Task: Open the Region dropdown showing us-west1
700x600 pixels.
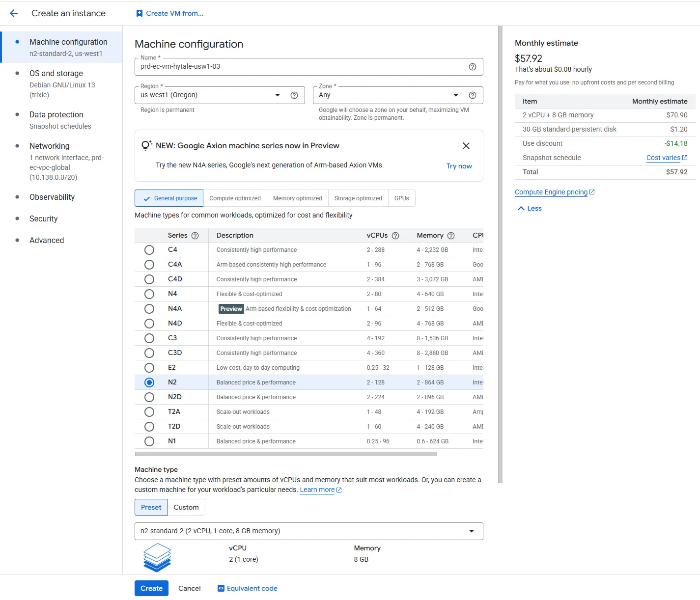Action: pos(277,95)
